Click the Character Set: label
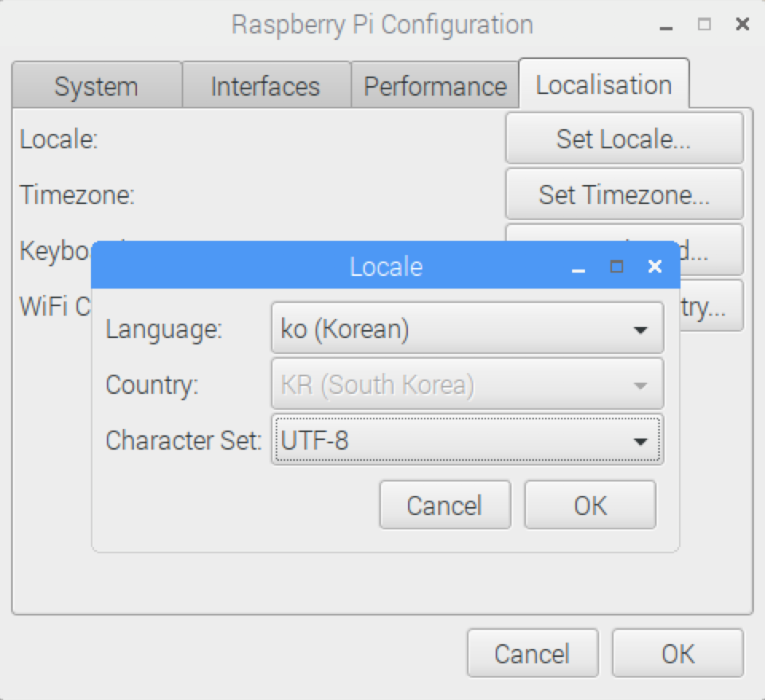The width and height of the screenshot is (765, 700). (184, 440)
